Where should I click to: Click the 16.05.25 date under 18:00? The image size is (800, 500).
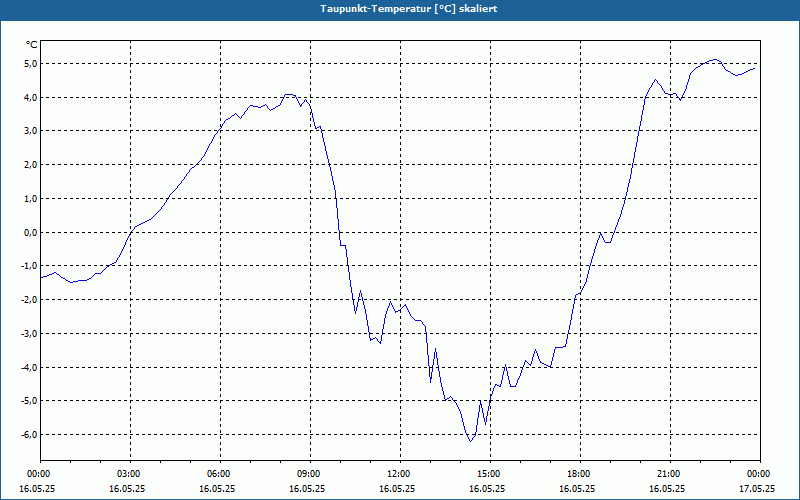click(x=577, y=488)
